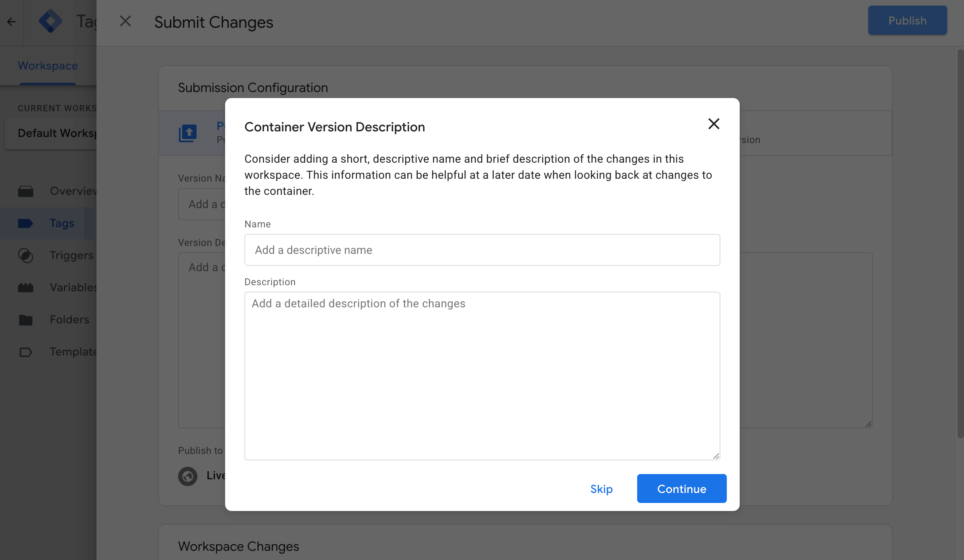This screenshot has height=560, width=964.
Task: Close the Submit Changes panel
Action: click(125, 21)
